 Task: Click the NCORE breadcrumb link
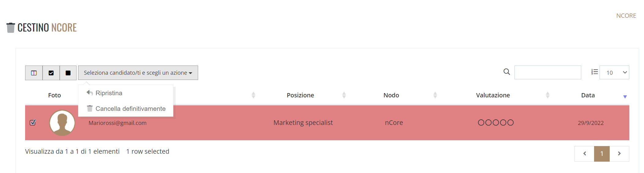pos(626,16)
